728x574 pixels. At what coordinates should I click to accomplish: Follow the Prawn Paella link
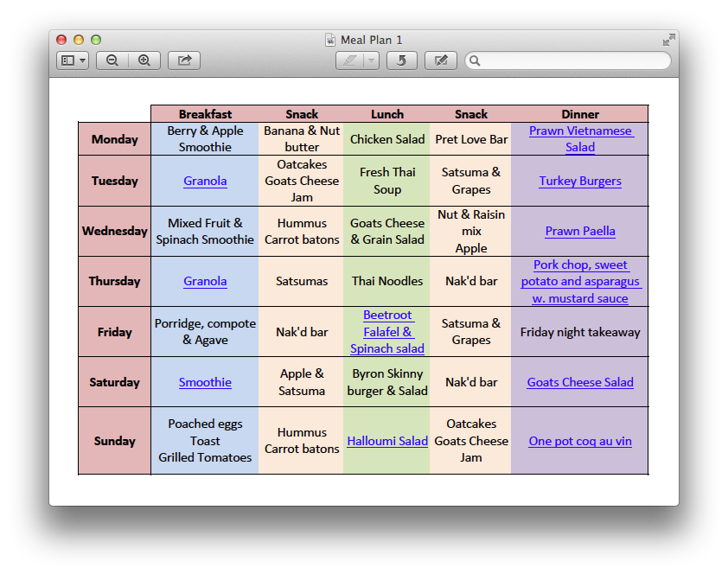[x=580, y=231]
